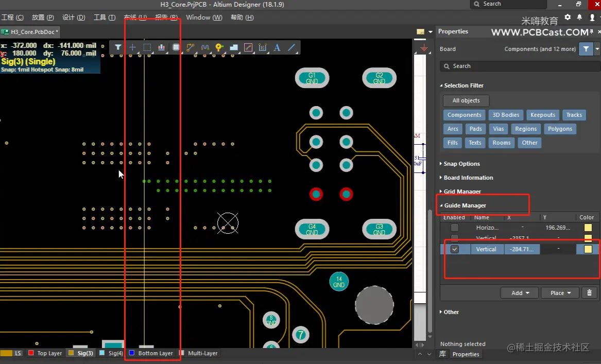Viewport: 601px width, 364px height.
Task: Enable the Horizo... guide checkbox
Action: (455, 228)
